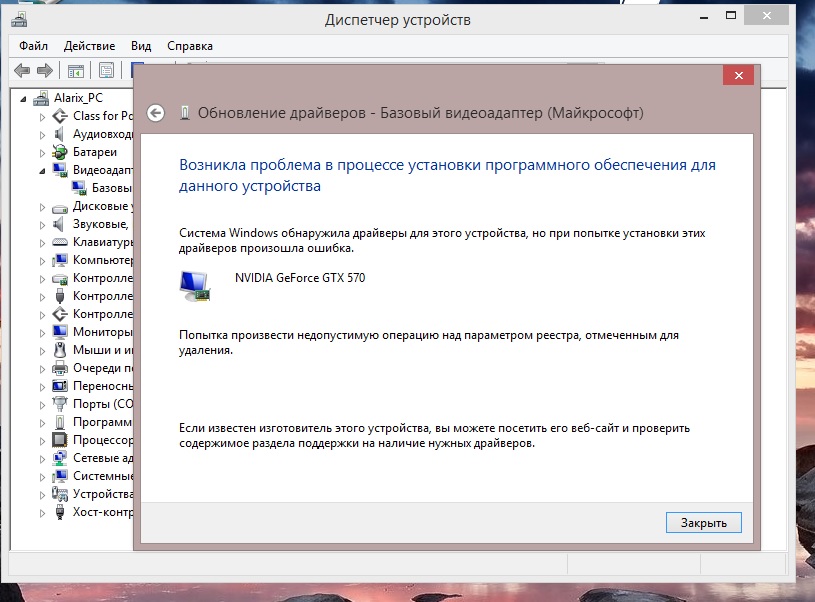Click the Системные devices icon
This screenshot has height=602, width=815.
(60, 476)
